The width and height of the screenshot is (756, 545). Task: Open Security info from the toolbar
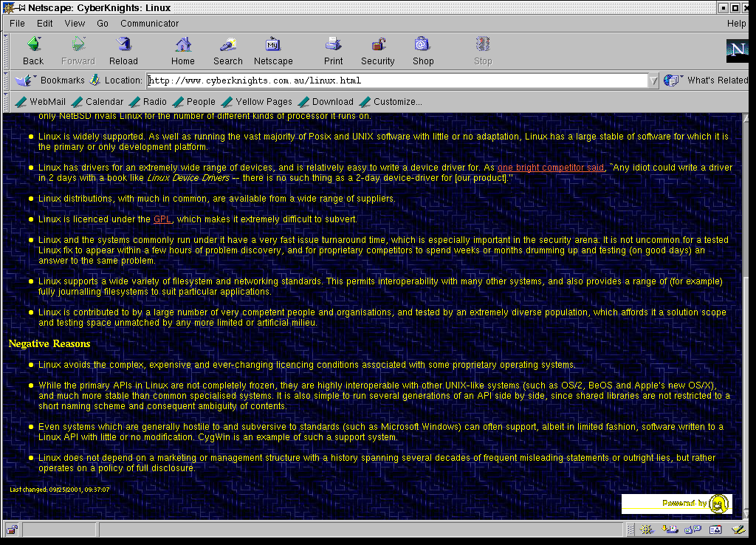(x=377, y=51)
